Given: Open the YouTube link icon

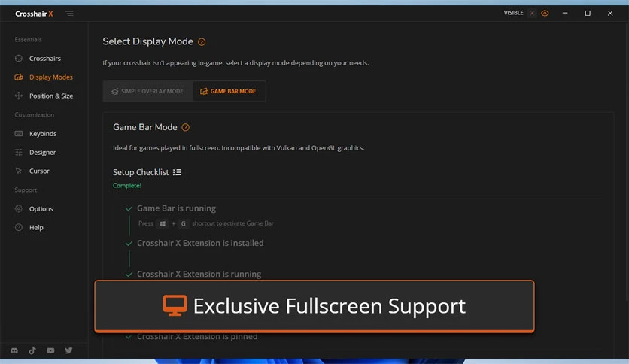Looking at the screenshot, I should tap(50, 350).
